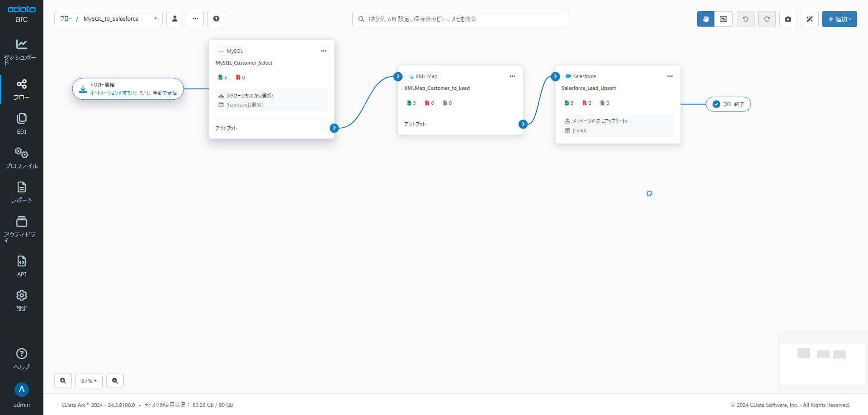Open the 87% zoom level dropdown
Image resolution: width=868 pixels, height=415 pixels.
[89, 381]
